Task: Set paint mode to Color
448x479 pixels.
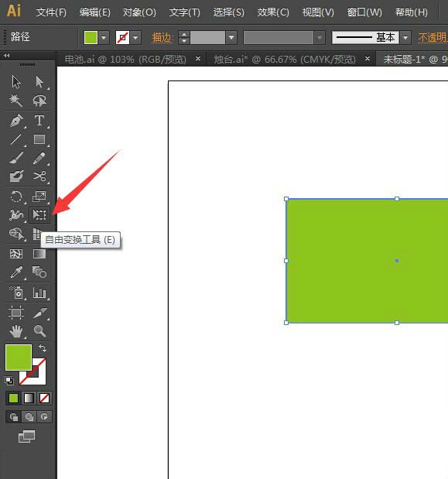Action: coord(13,399)
